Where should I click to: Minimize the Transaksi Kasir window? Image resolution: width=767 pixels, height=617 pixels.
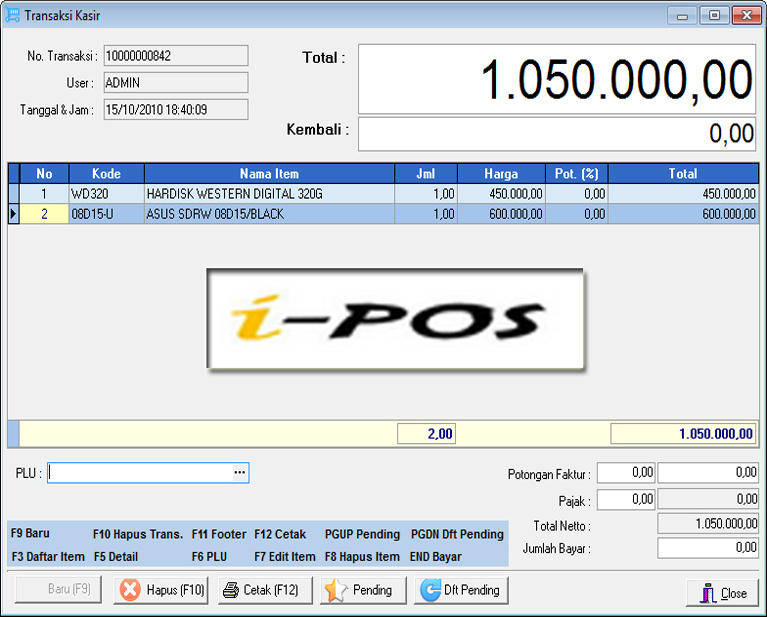coord(682,16)
